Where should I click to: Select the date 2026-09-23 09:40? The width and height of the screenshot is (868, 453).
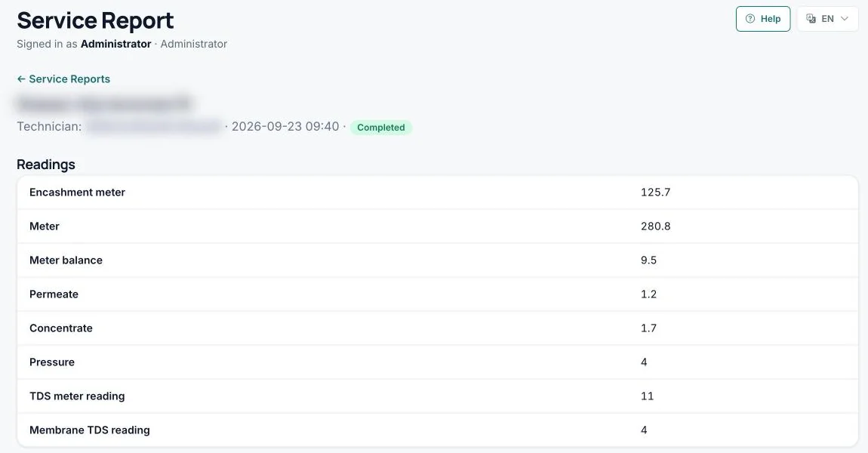[x=285, y=127]
